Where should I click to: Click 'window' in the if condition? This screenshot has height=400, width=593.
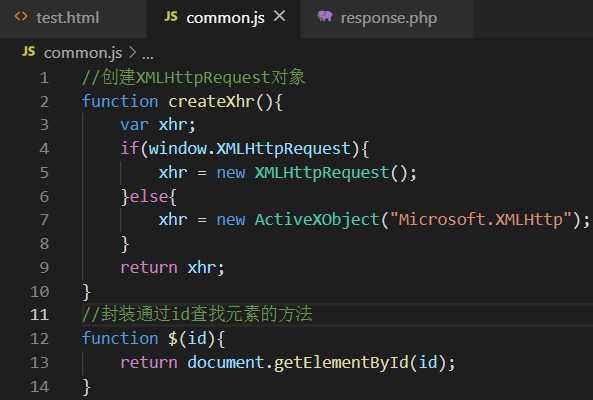[x=178, y=149]
